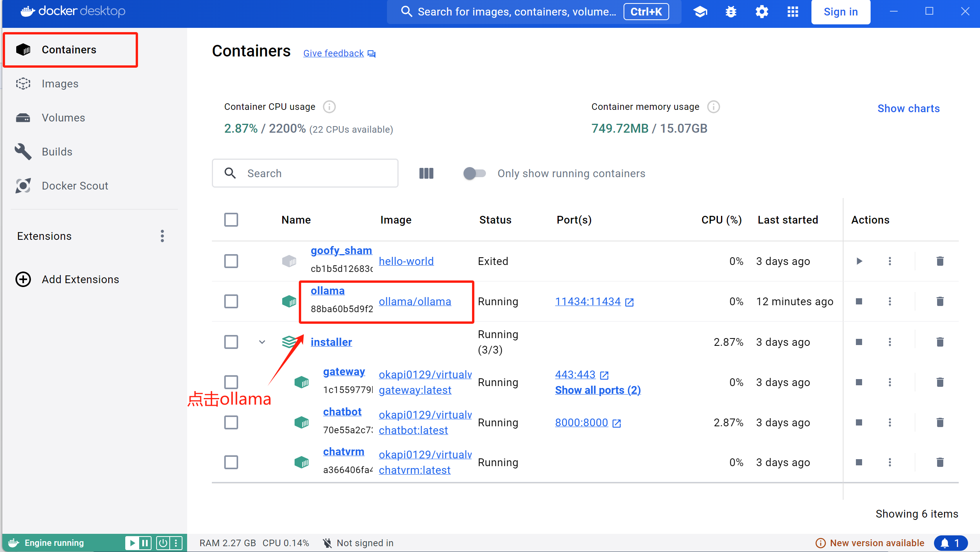This screenshot has width=980, height=552.
Task: Start the goofy_sham container
Action: point(859,261)
